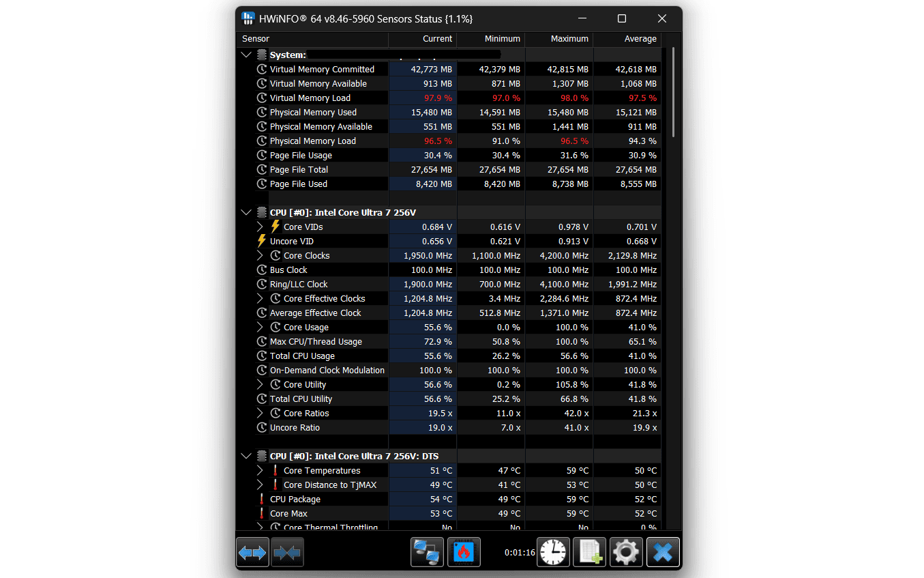Image resolution: width=924 pixels, height=578 pixels.
Task: Click clock icon beside Uncore Ratio
Action: pyautogui.click(x=262, y=428)
